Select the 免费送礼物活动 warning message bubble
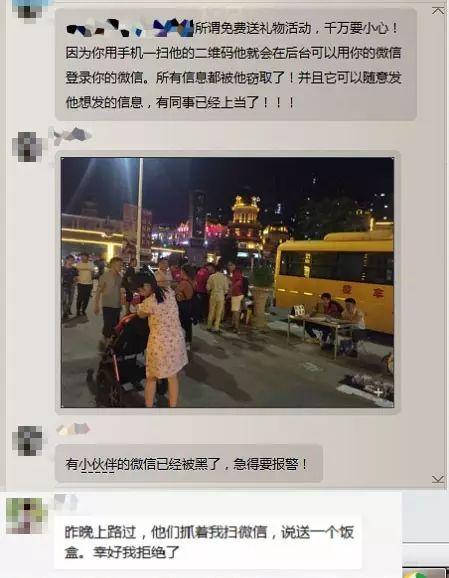This screenshot has width=449, height=578. click(x=236, y=65)
